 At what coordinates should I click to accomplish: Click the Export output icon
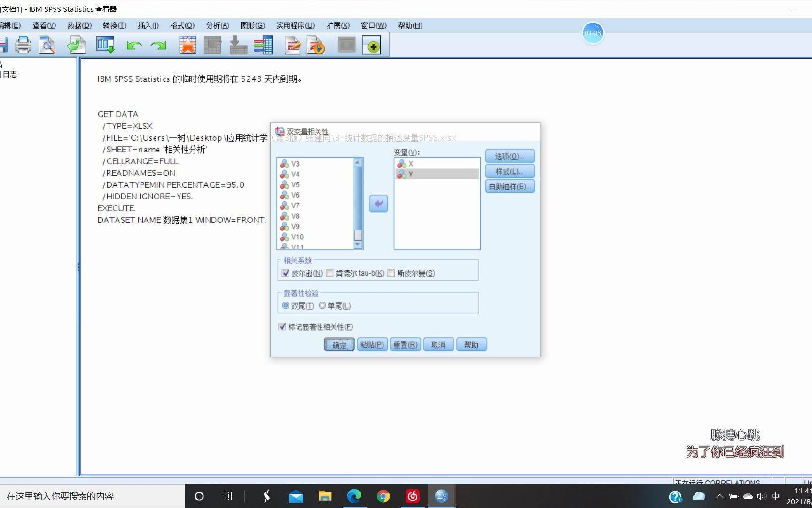(x=76, y=46)
